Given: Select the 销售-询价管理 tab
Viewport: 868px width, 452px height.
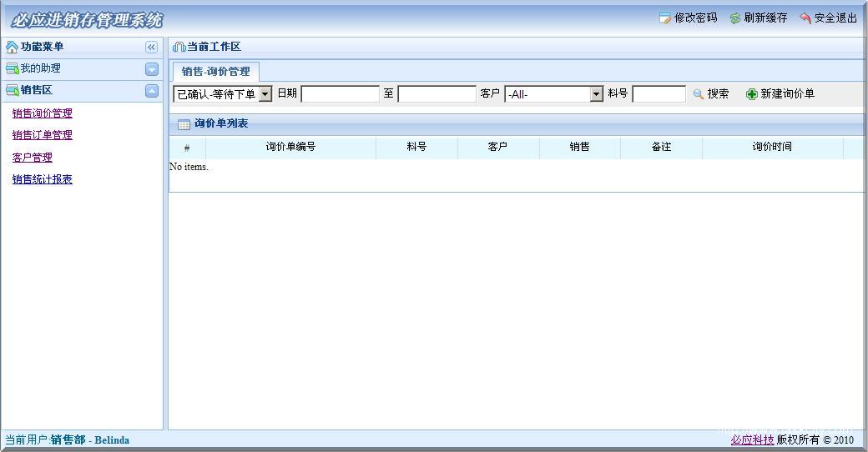Looking at the screenshot, I should [x=215, y=72].
